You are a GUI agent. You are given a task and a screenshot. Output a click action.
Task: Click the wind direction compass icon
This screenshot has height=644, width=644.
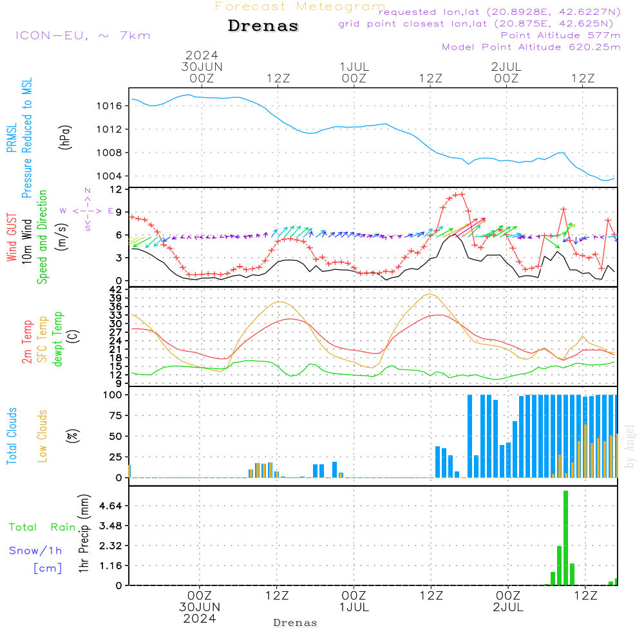click(87, 211)
